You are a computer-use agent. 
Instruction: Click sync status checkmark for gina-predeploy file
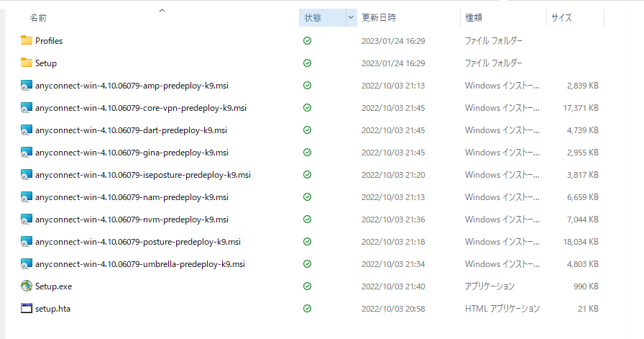click(x=307, y=152)
